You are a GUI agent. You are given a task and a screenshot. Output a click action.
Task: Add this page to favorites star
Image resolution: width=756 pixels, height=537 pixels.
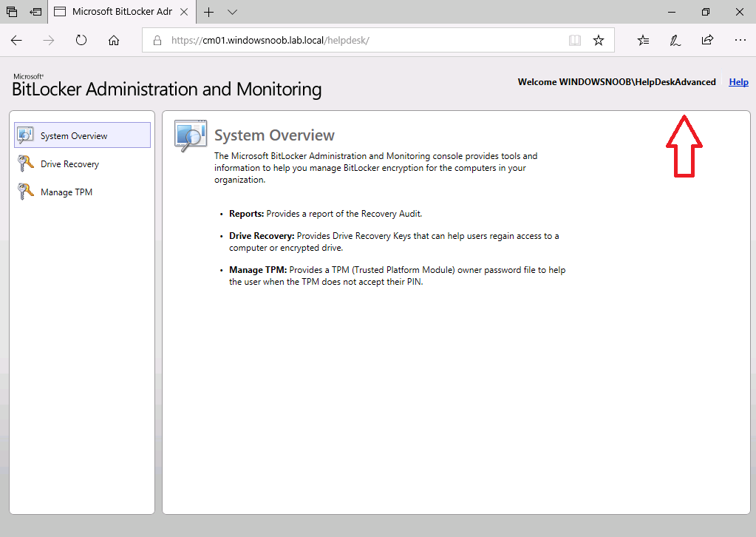pos(599,41)
